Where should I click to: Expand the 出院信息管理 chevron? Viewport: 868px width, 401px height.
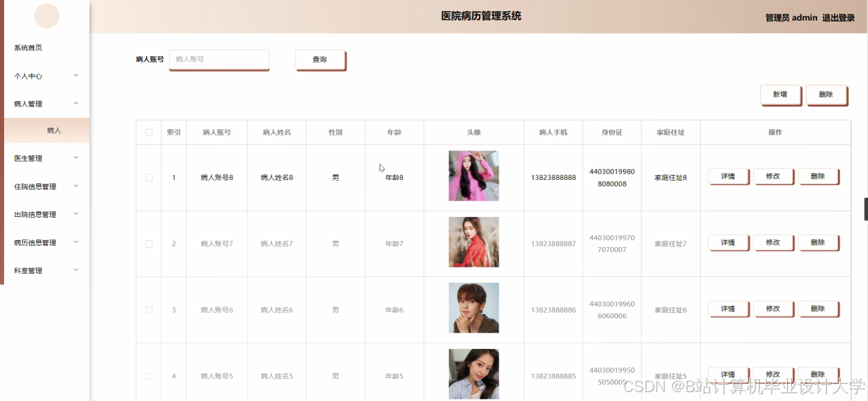76,214
